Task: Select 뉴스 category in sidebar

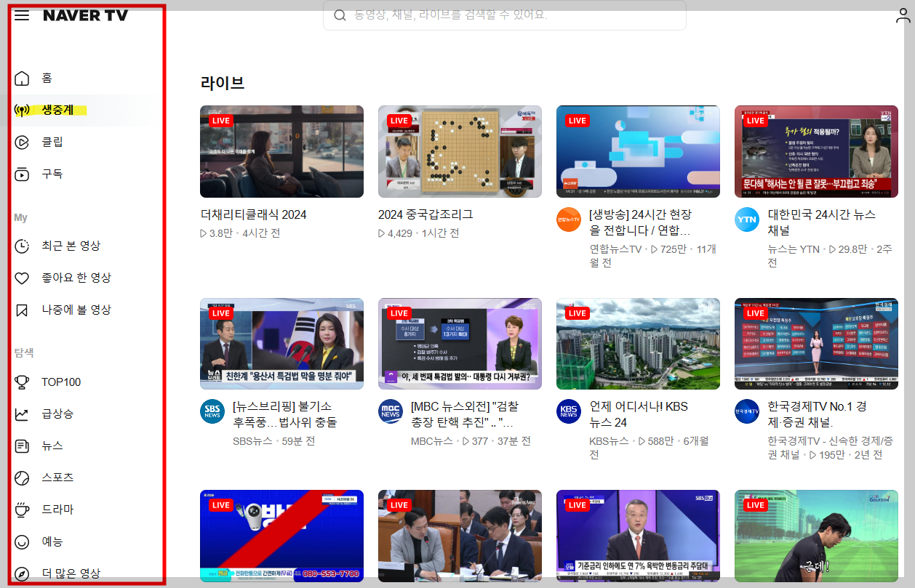Action: point(52,446)
